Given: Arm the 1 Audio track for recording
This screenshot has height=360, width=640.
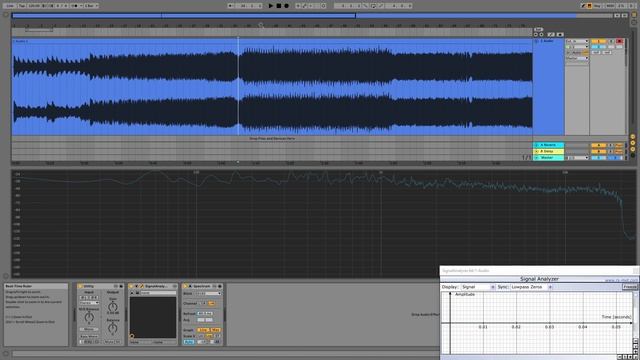Looking at the screenshot, I should (x=620, y=41).
